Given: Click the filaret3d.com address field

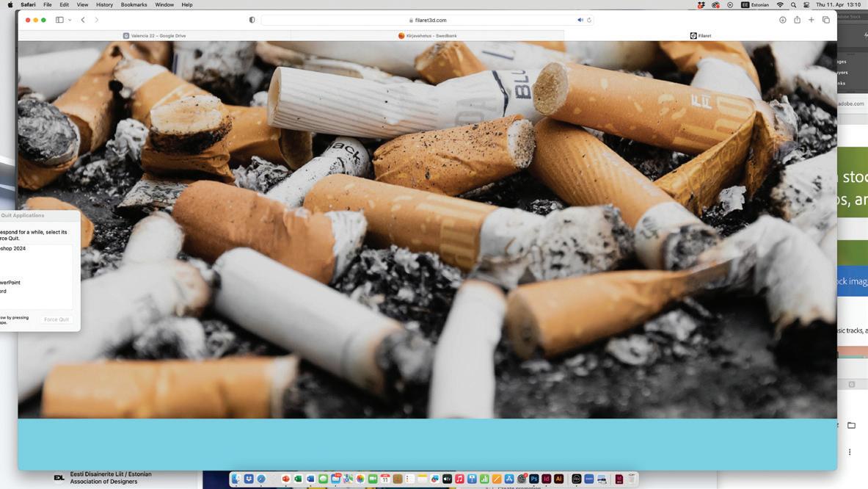Looking at the screenshot, I should point(427,20).
